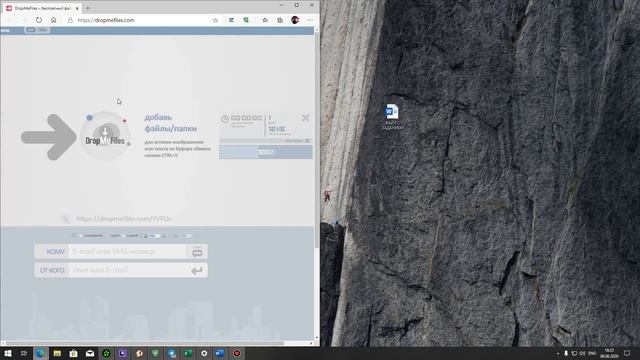Viewport: 640px width, 360px height.
Task: Click the copy icon beside share link
Action: [x=66, y=219]
